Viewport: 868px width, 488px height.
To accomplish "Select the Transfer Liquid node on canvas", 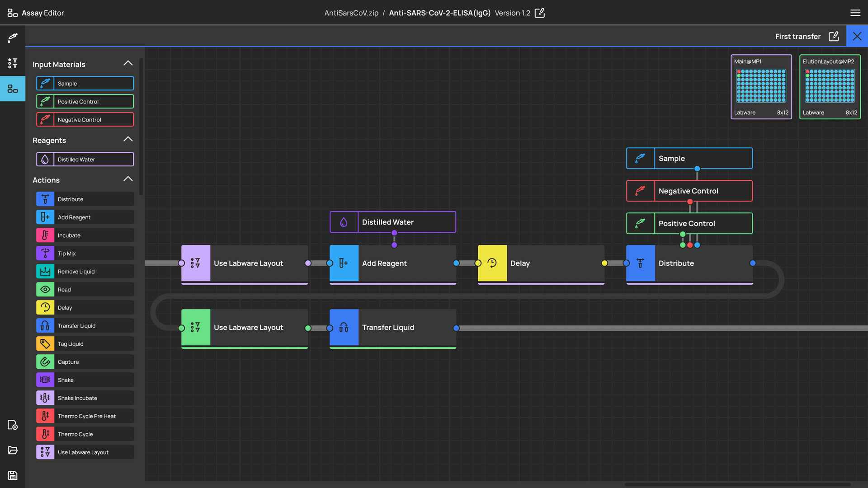I will pos(393,328).
